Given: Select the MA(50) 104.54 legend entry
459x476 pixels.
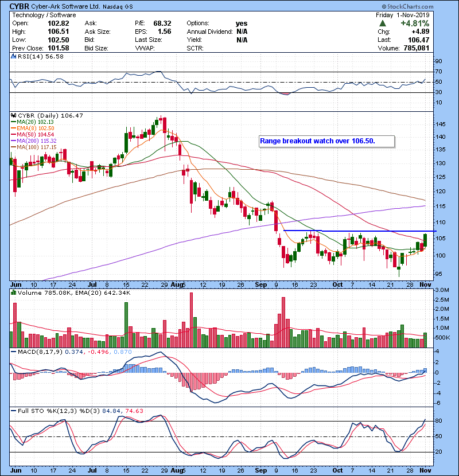Looking at the screenshot, I should tap(33, 134).
